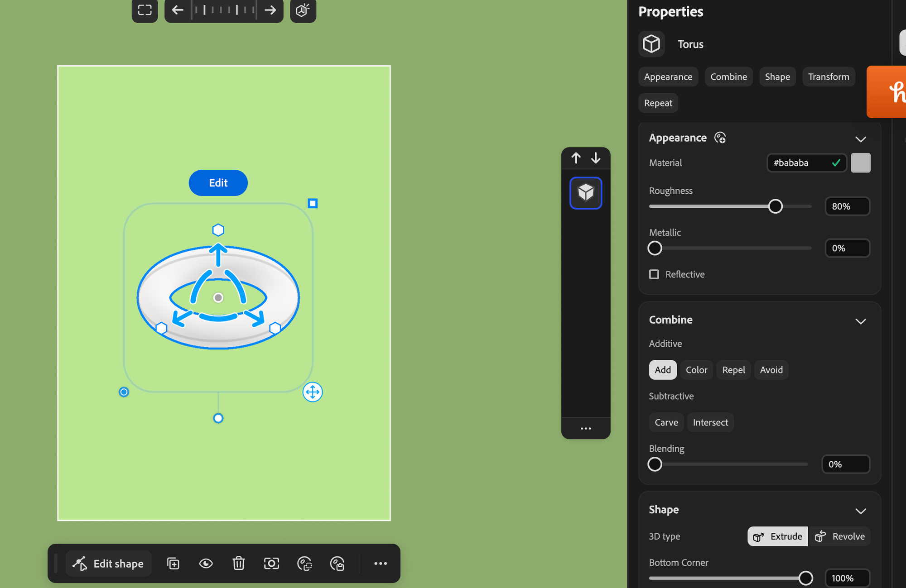This screenshot has width=906, height=588.
Task: Collapse the Appearance section chevron
Action: (861, 139)
